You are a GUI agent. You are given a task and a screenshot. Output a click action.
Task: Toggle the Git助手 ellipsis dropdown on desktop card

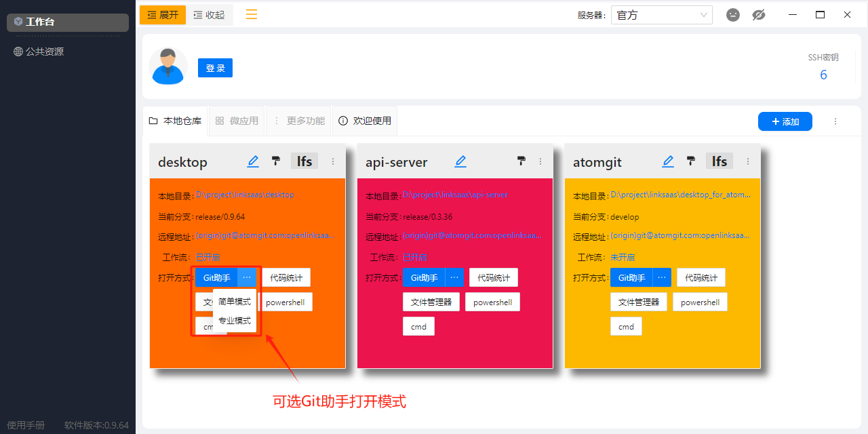point(247,277)
